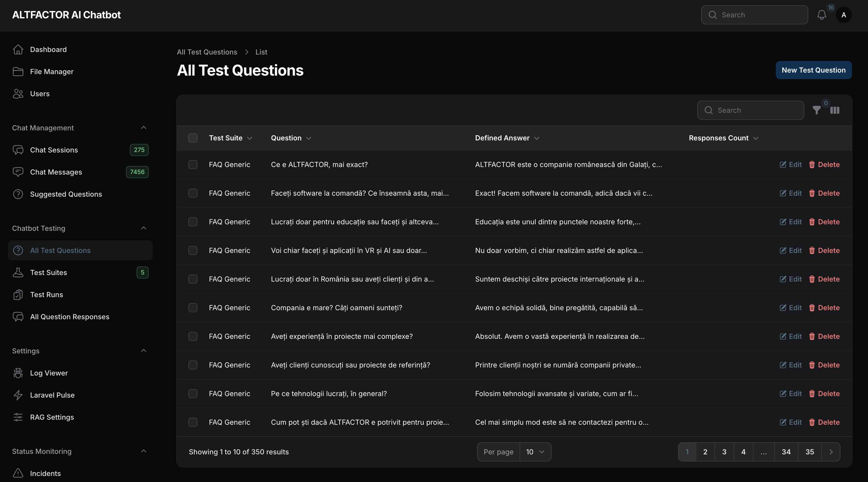
Task: Open the notifications bell
Action: tap(822, 15)
